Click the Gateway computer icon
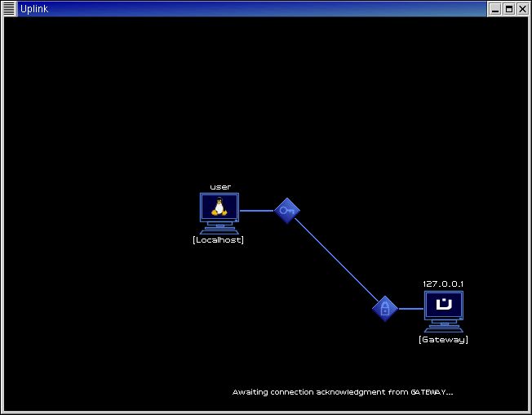The height and width of the screenshot is (415, 532). point(443,311)
